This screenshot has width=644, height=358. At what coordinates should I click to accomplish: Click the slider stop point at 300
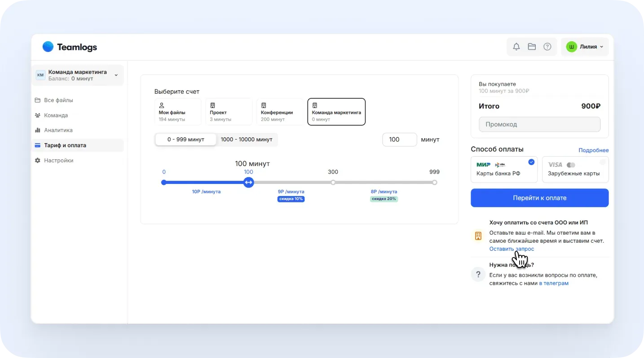pyautogui.click(x=333, y=183)
